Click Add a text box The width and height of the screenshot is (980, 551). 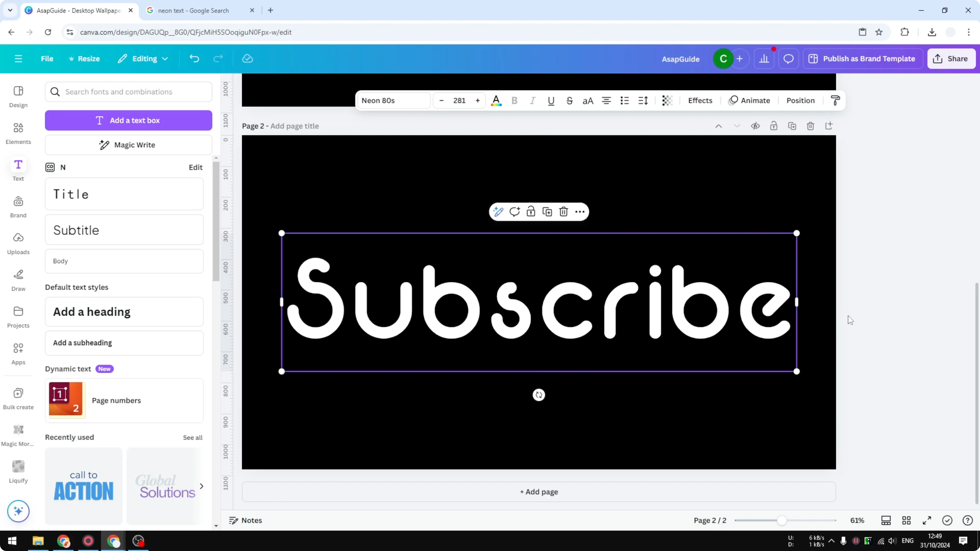[129, 120]
